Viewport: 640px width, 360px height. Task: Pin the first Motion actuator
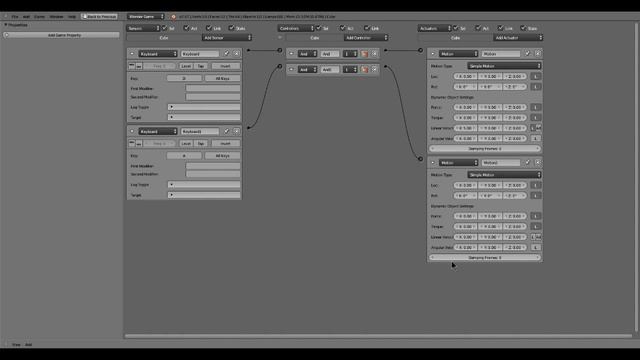(x=528, y=53)
